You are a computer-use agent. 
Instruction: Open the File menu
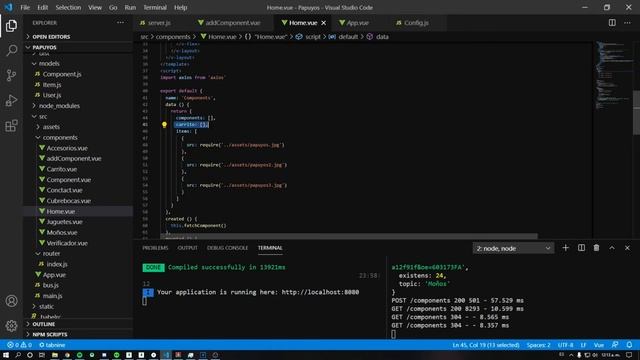pyautogui.click(x=25, y=7)
